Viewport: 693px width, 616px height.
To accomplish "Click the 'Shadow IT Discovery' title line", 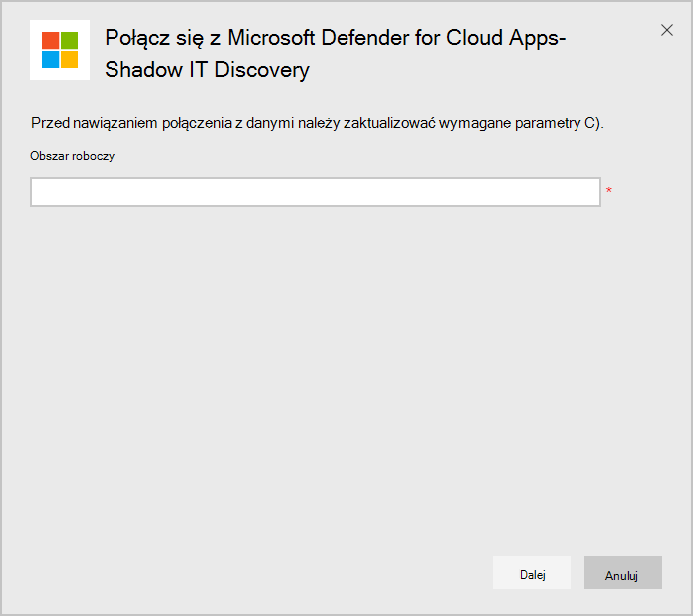I will pos(207,70).
